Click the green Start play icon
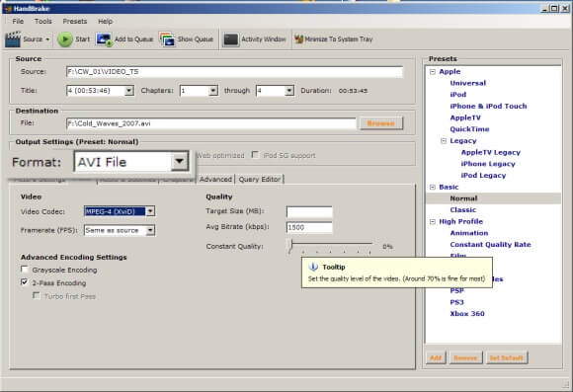This screenshot has height=392, width=573. click(65, 39)
